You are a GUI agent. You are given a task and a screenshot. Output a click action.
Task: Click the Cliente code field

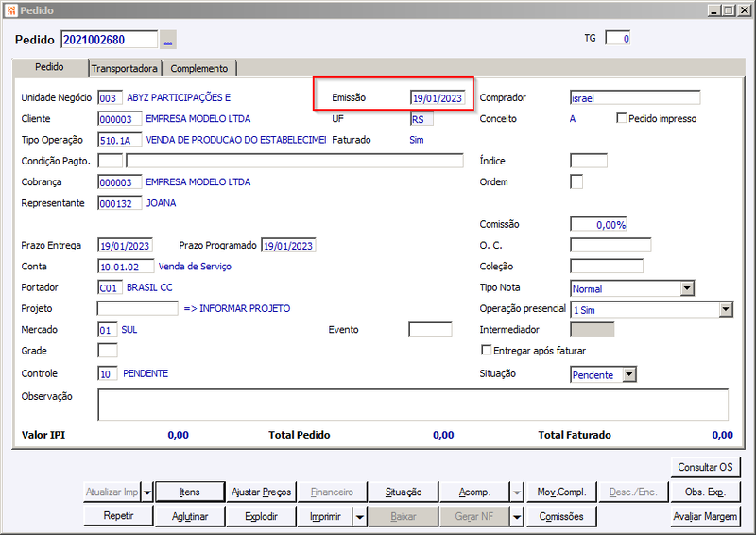pyautogui.click(x=120, y=119)
